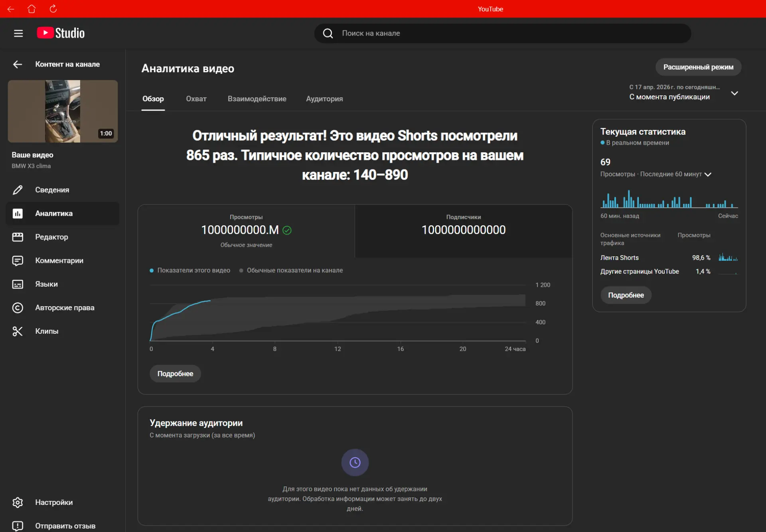Open Языки in the sidebar

pos(63,284)
